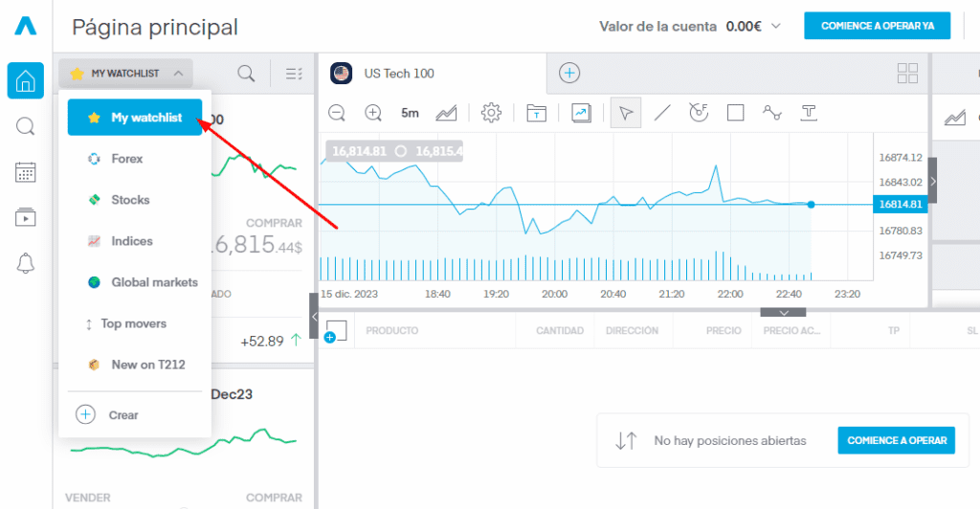Zoom in the chart
The image size is (980, 509).
373,113
